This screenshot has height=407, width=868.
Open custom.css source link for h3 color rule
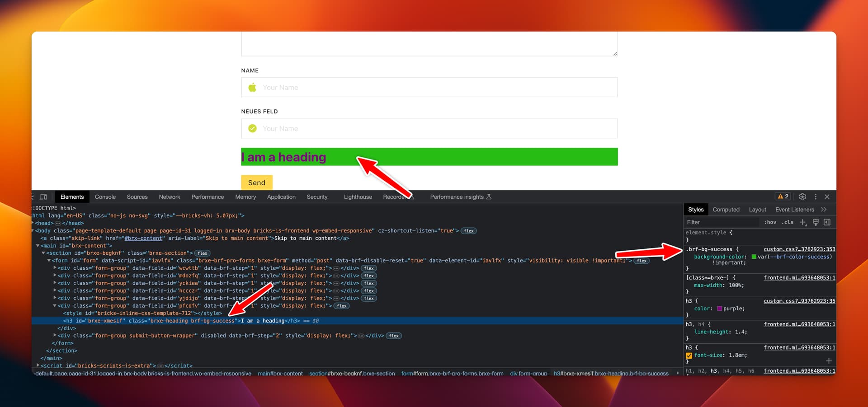(799, 301)
